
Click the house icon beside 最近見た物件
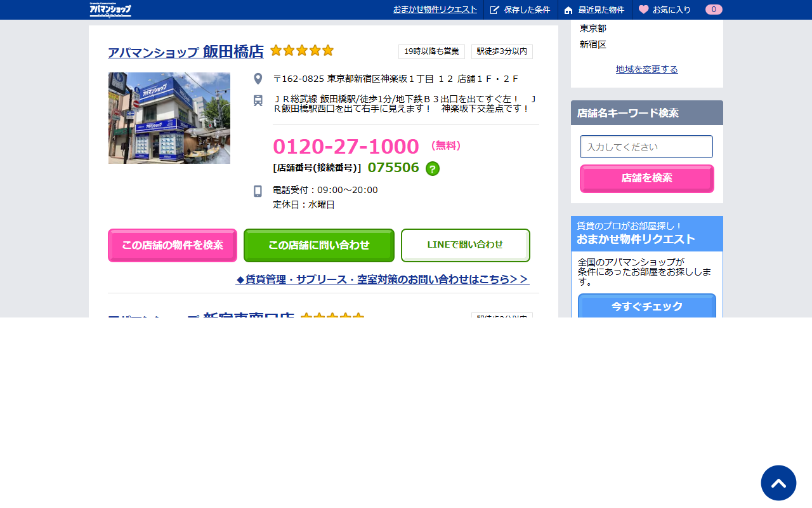[x=568, y=10]
